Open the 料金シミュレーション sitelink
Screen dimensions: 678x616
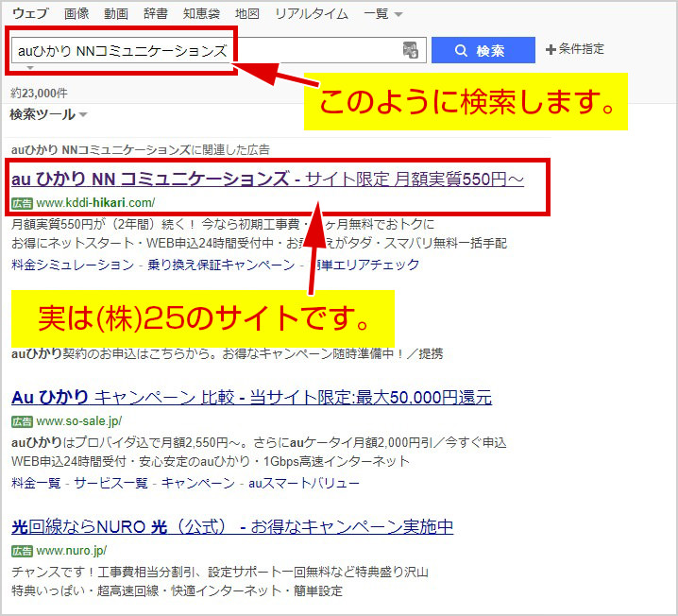point(73,265)
